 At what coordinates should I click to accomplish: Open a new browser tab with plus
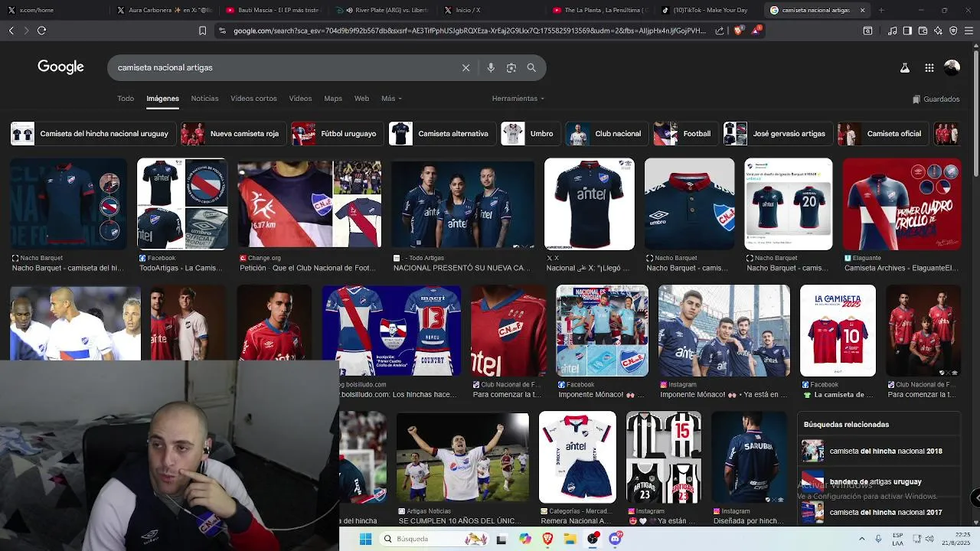pyautogui.click(x=881, y=10)
